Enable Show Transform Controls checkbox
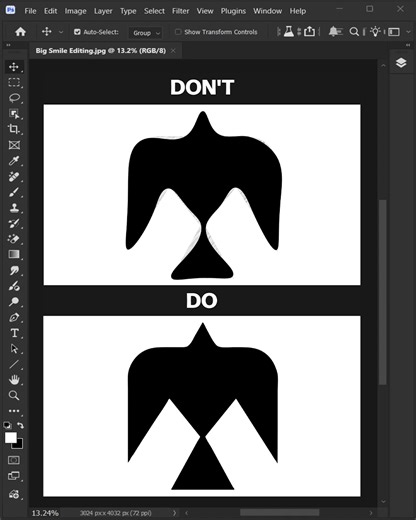 point(178,32)
